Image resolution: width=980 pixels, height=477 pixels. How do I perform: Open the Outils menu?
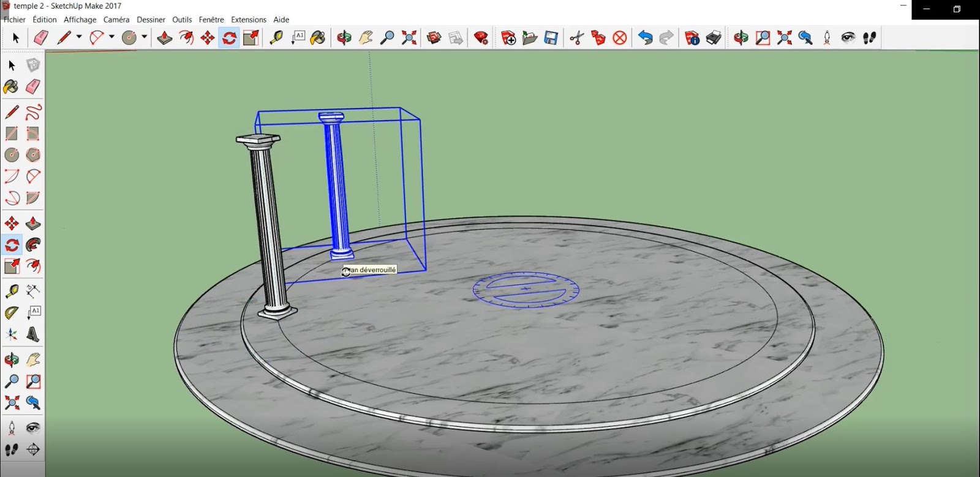[182, 20]
